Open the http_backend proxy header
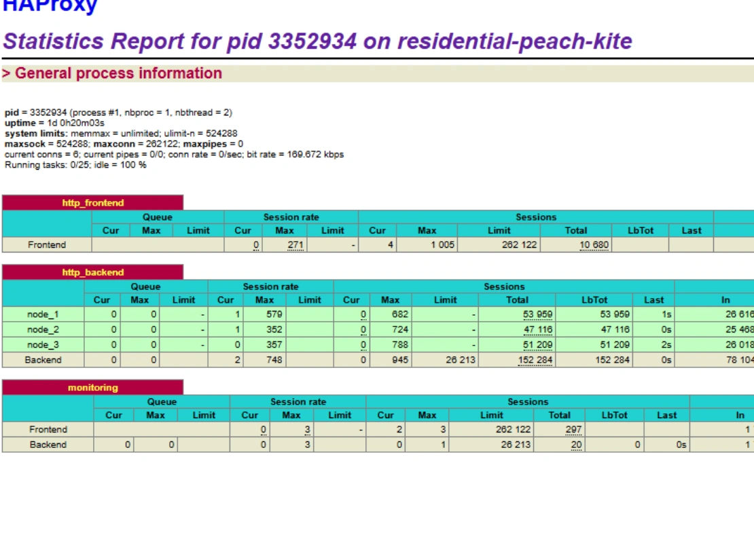 pos(93,272)
